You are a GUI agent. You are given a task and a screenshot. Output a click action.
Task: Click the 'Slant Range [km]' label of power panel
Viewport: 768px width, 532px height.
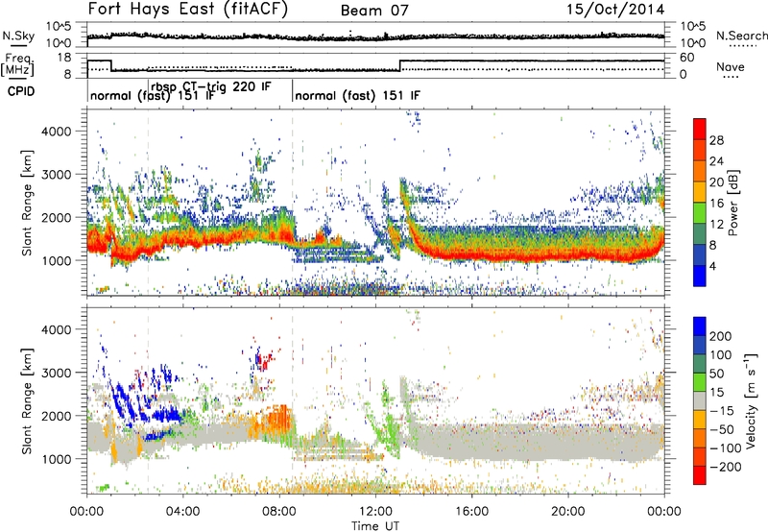coord(27,204)
